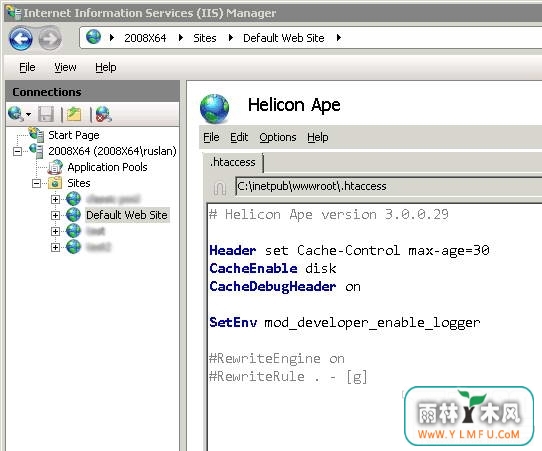542x451 pixels.
Task: Open breadcrumb arrow before 2008X64
Action: (111, 37)
